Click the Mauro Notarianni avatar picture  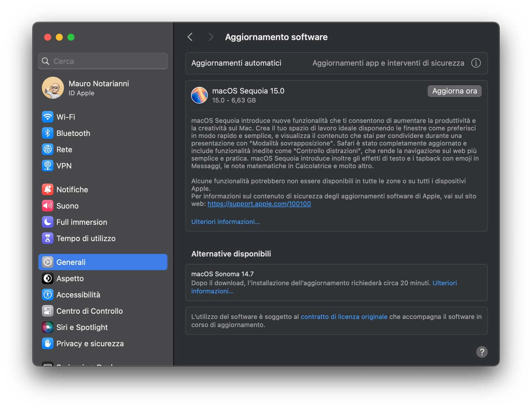tap(53, 88)
